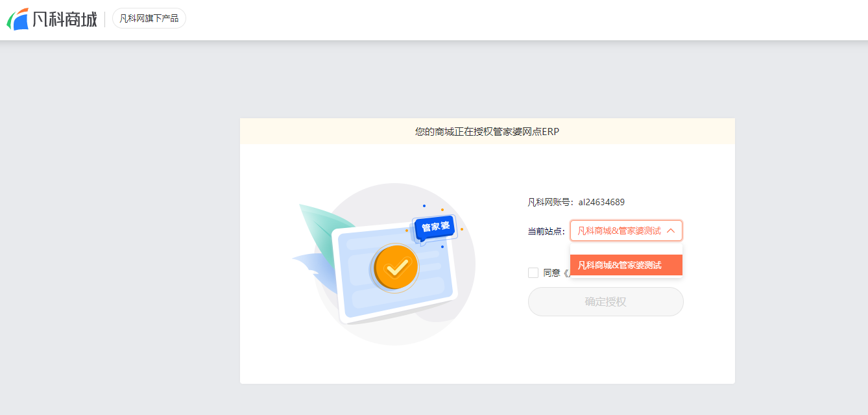Click the 凡科网旗下产品 badge

[149, 18]
